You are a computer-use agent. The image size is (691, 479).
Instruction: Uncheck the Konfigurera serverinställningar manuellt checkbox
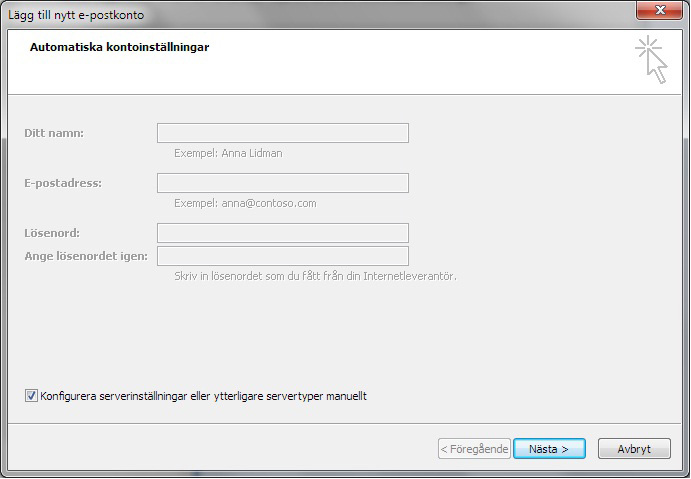pos(31,396)
